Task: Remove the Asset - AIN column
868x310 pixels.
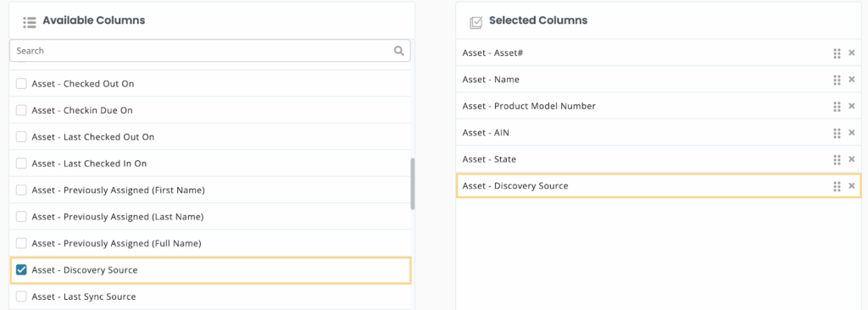Action: point(852,133)
